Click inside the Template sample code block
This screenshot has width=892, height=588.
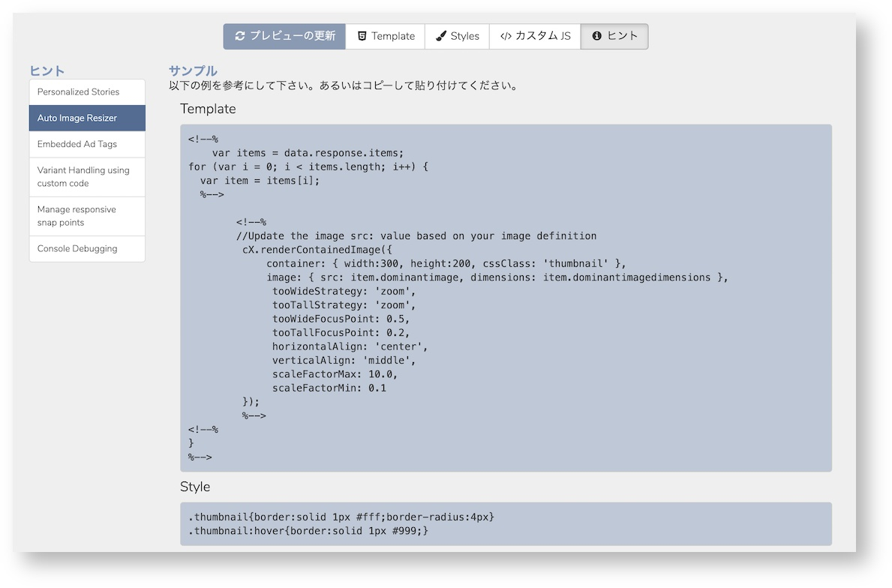[506, 298]
